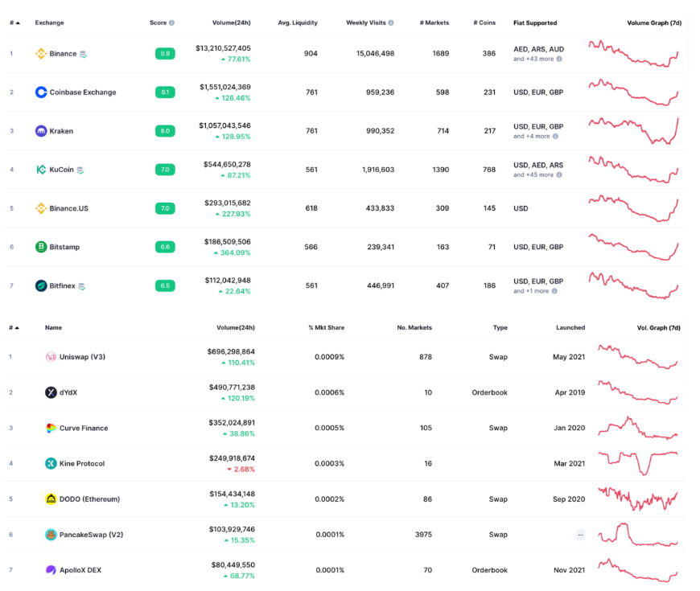Image resolution: width=700 pixels, height=591 pixels.
Task: Click the Binance.US logo icon
Action: coord(41,208)
